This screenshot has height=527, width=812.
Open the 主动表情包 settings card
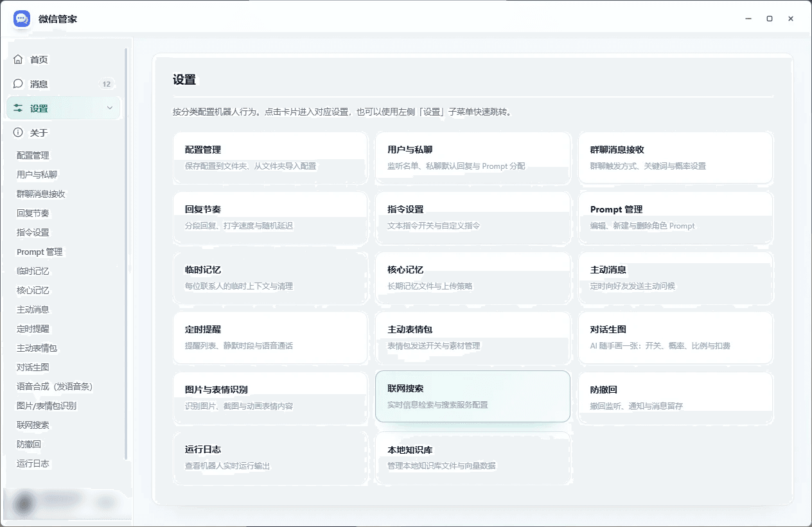click(x=473, y=338)
